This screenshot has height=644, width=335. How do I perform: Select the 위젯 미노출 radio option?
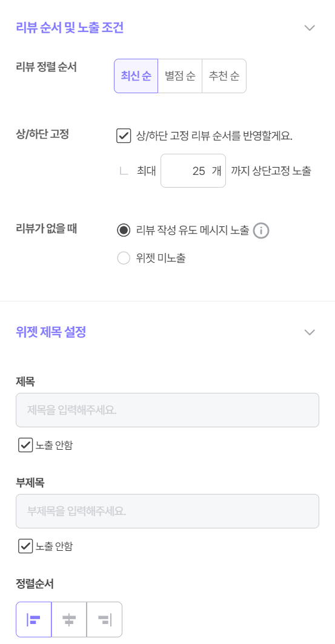124,258
